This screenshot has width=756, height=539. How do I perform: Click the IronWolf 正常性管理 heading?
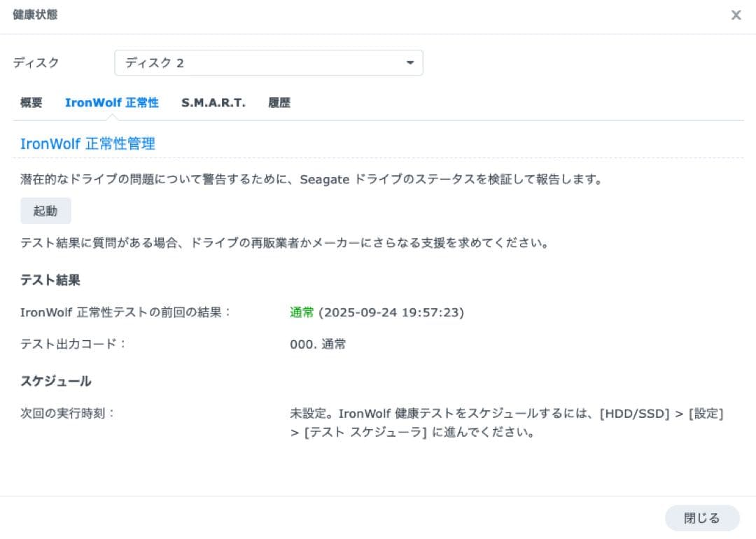click(x=89, y=143)
